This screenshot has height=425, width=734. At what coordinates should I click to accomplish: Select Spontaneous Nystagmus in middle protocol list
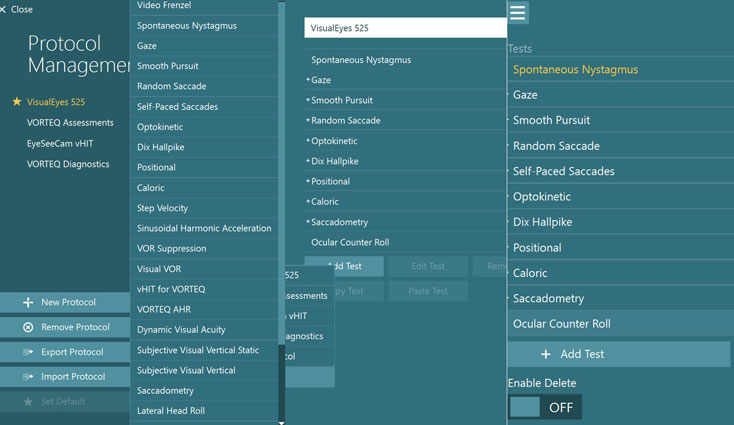point(405,60)
